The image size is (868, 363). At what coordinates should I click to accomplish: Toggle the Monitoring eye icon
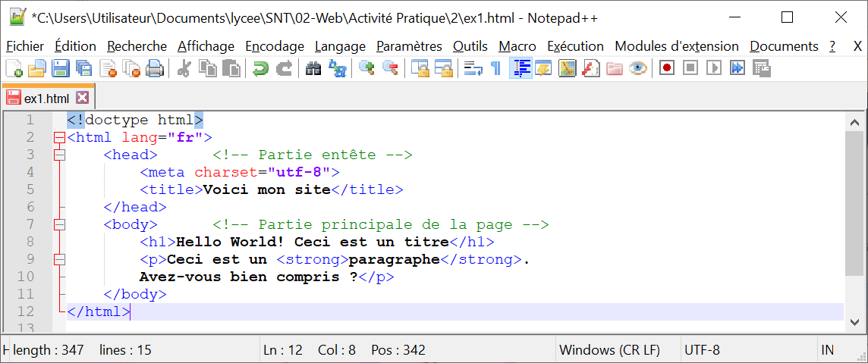click(638, 68)
